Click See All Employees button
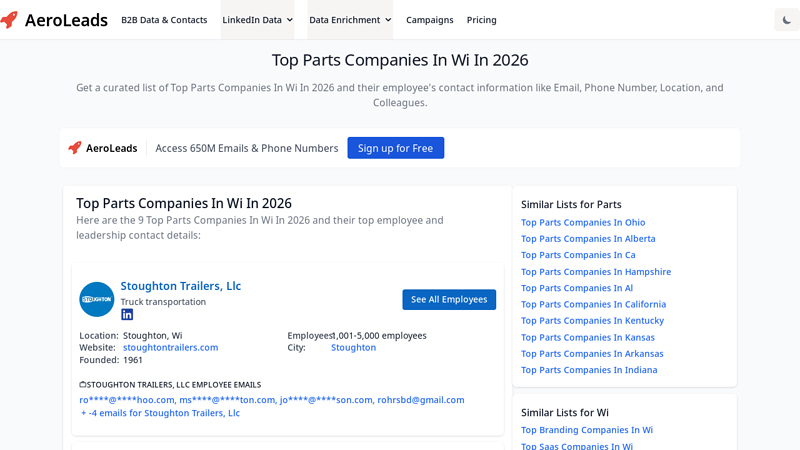 (x=449, y=299)
